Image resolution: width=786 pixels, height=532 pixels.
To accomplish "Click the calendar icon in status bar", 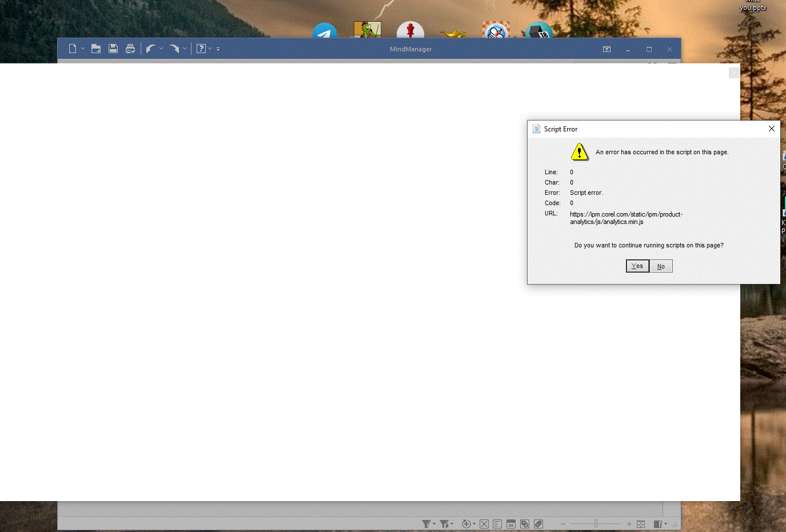I will click(511, 524).
